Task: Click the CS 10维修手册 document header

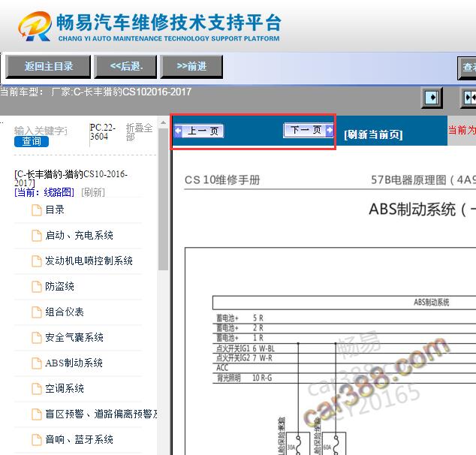Action: pyautogui.click(x=222, y=180)
